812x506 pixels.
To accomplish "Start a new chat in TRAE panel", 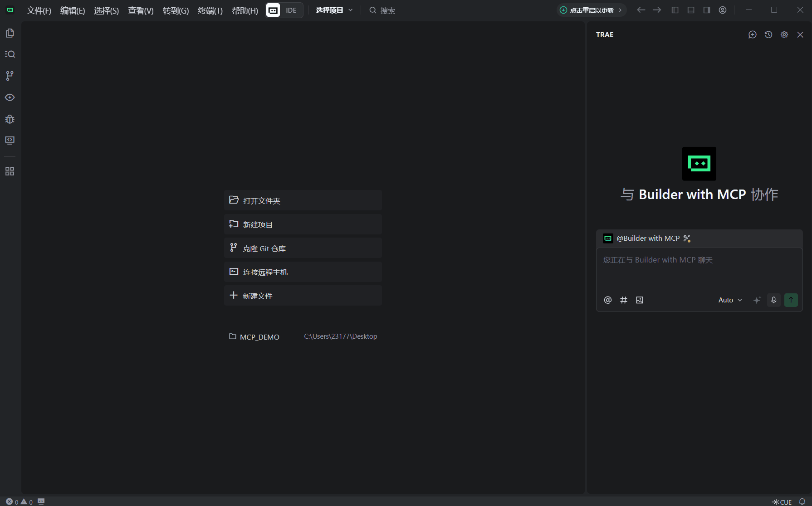I will tap(753, 34).
